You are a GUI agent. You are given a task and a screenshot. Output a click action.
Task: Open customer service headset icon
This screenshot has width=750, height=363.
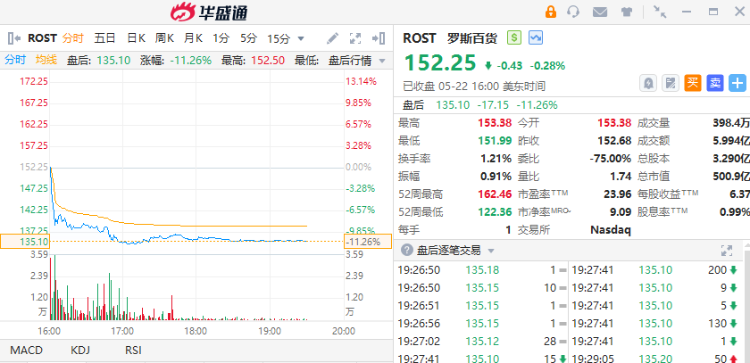(x=573, y=11)
